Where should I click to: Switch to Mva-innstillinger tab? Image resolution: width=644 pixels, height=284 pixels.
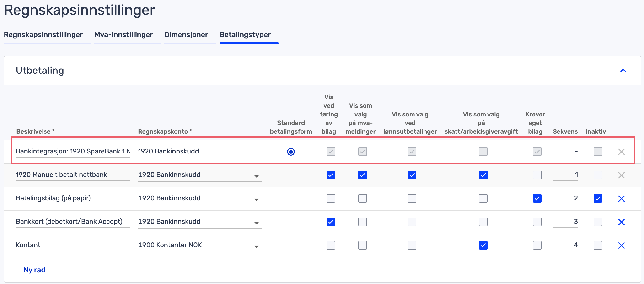123,34
